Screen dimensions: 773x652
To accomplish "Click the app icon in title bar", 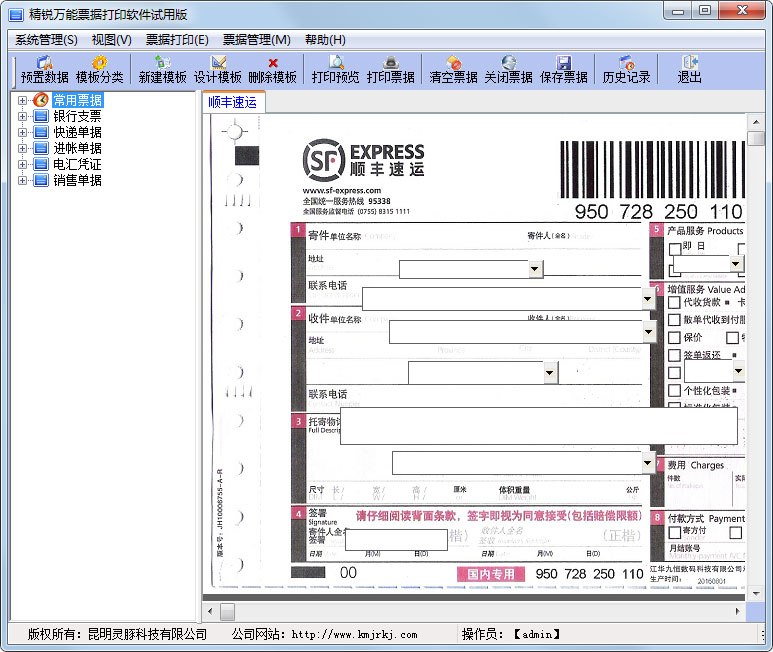I will coord(16,15).
